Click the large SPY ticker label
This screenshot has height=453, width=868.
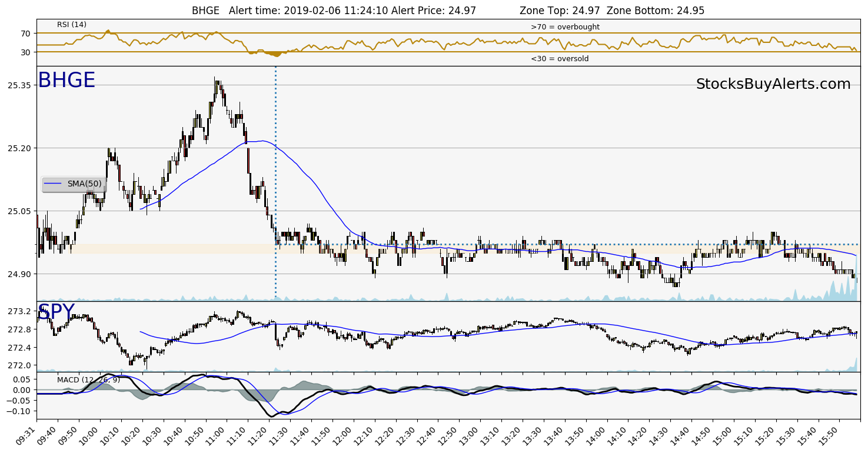tap(56, 312)
